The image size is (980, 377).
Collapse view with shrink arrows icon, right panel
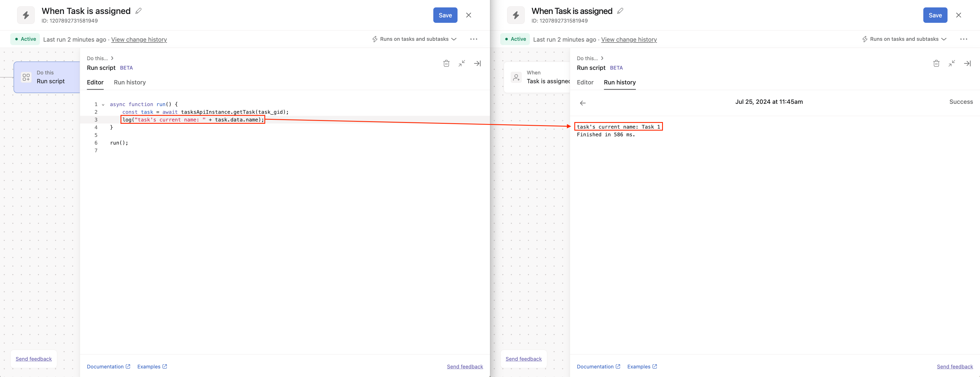[952, 63]
